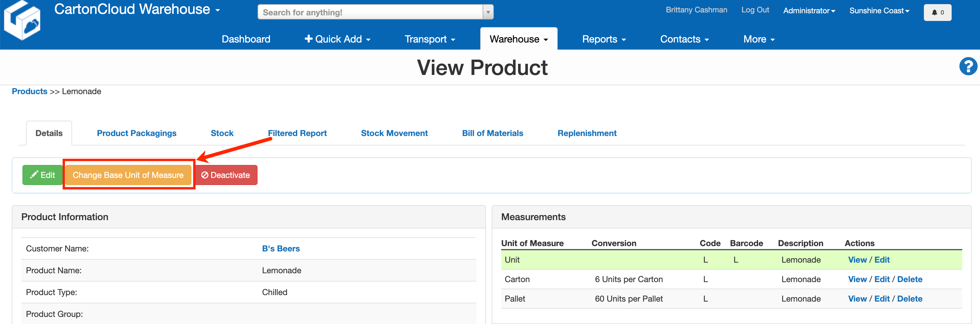
Task: Expand the Warehouse navigation dropdown
Action: [518, 38]
